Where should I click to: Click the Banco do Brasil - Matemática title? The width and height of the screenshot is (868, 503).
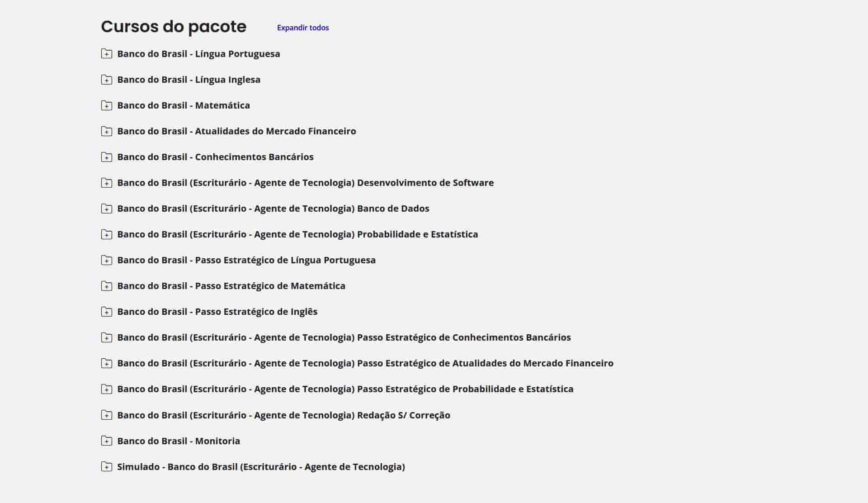[183, 105]
